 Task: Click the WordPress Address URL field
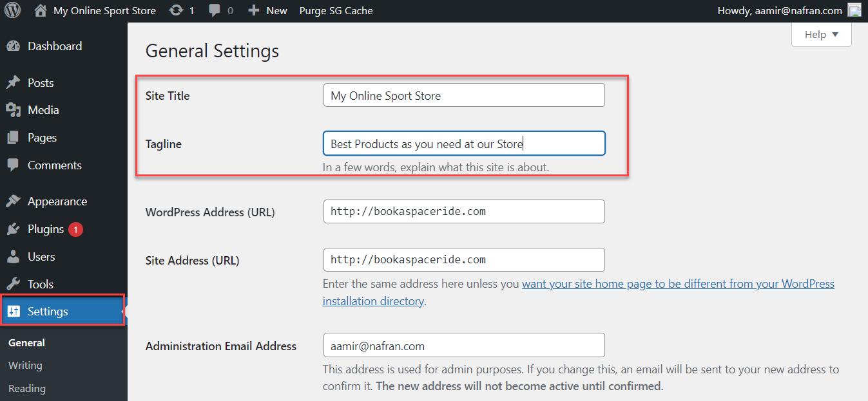[x=464, y=211]
